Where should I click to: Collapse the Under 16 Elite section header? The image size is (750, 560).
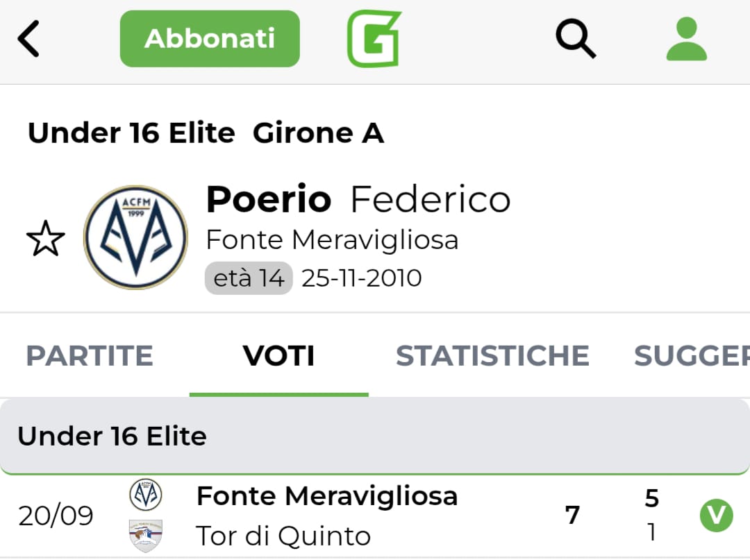click(x=375, y=436)
